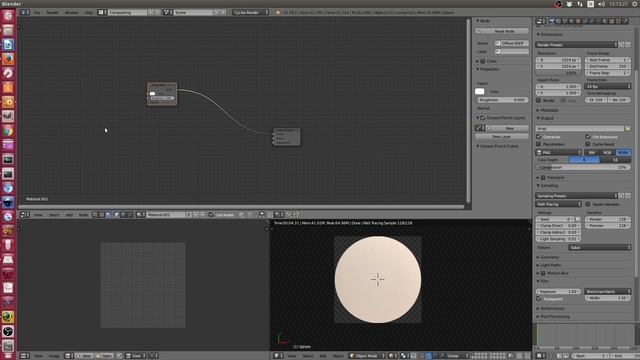Open the Window menu in Blender header

(x=71, y=13)
